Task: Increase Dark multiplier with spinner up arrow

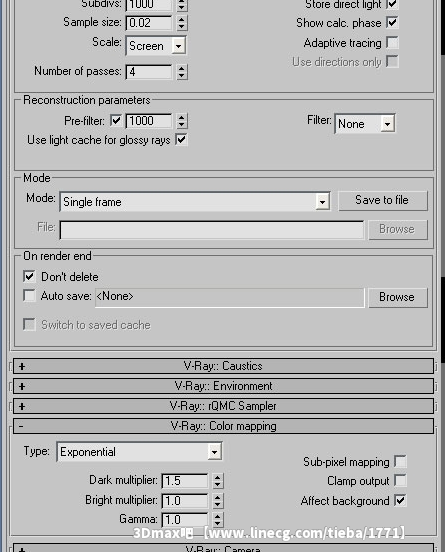Action: (x=218, y=477)
